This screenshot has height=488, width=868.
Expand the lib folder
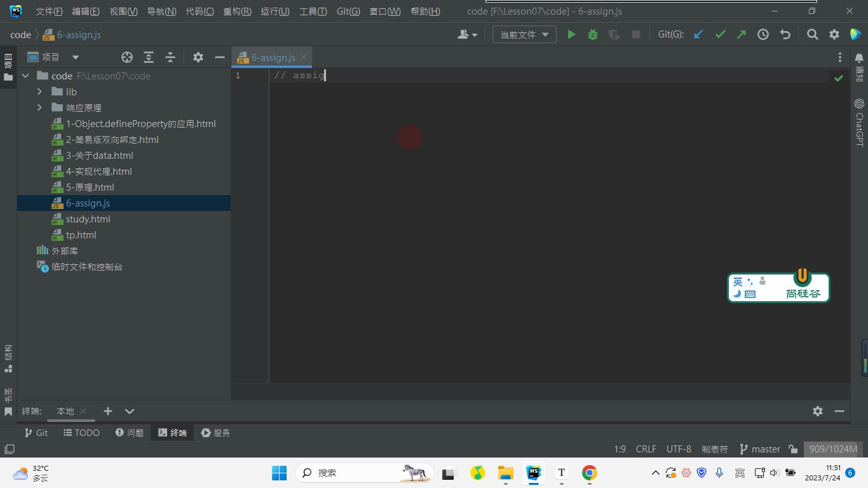point(39,92)
